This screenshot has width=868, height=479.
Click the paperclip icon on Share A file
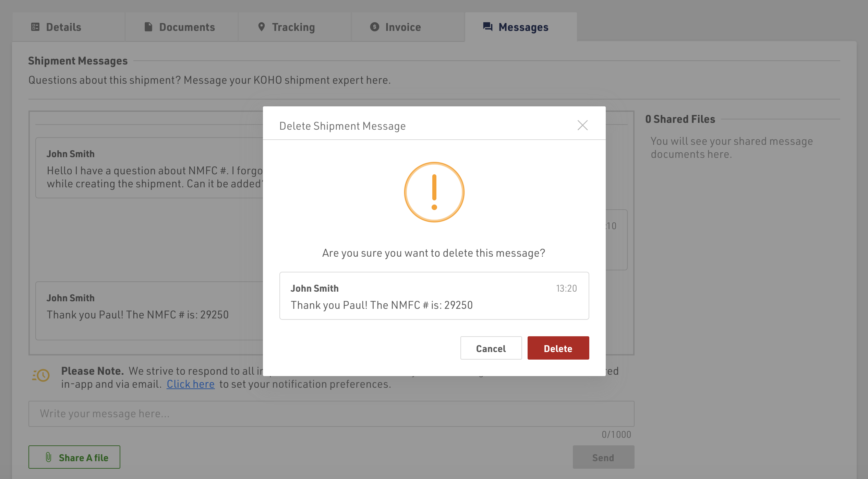49,457
